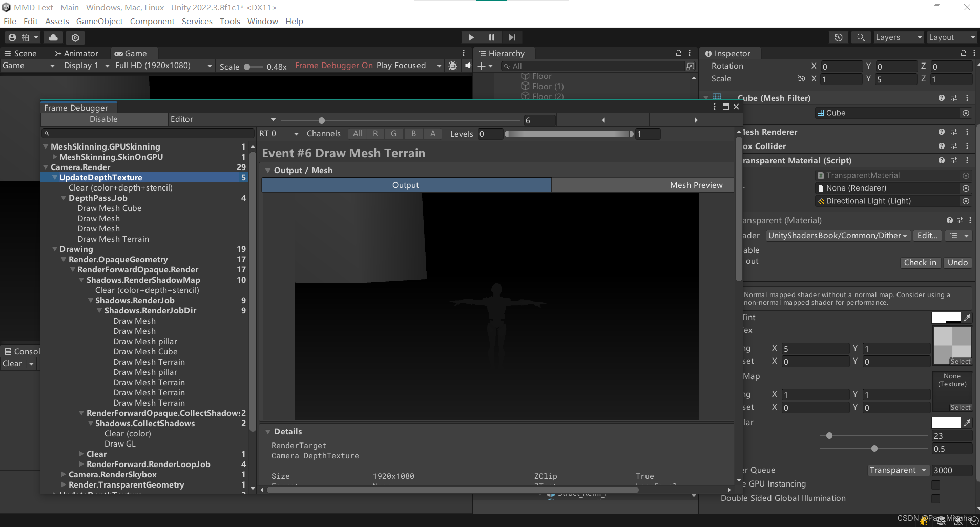The width and height of the screenshot is (980, 527).
Task: Click the Step frame button
Action: (513, 37)
